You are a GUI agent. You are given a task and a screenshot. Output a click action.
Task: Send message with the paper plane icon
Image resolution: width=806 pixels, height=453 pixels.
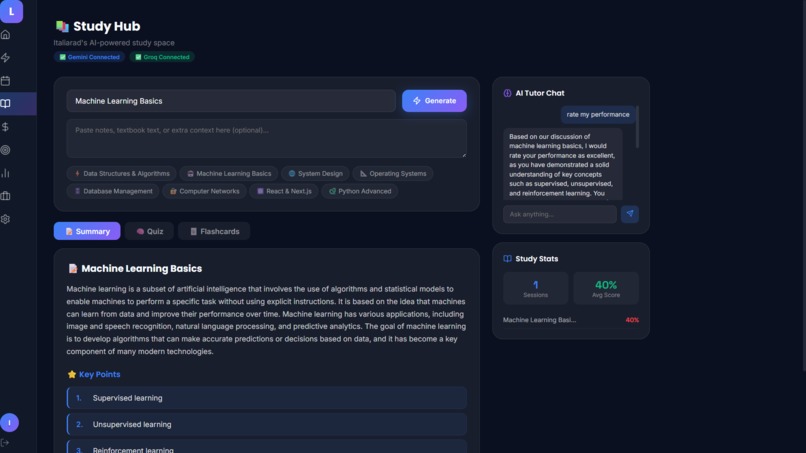tap(630, 214)
